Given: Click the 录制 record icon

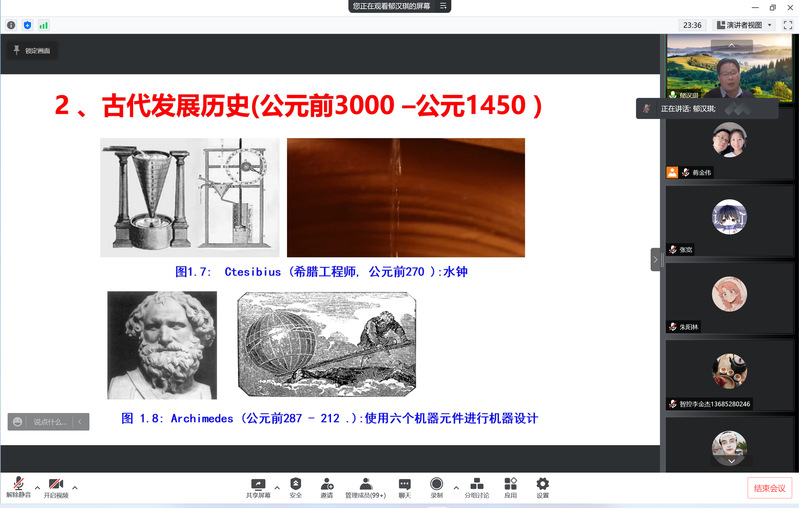Looking at the screenshot, I should (436, 486).
